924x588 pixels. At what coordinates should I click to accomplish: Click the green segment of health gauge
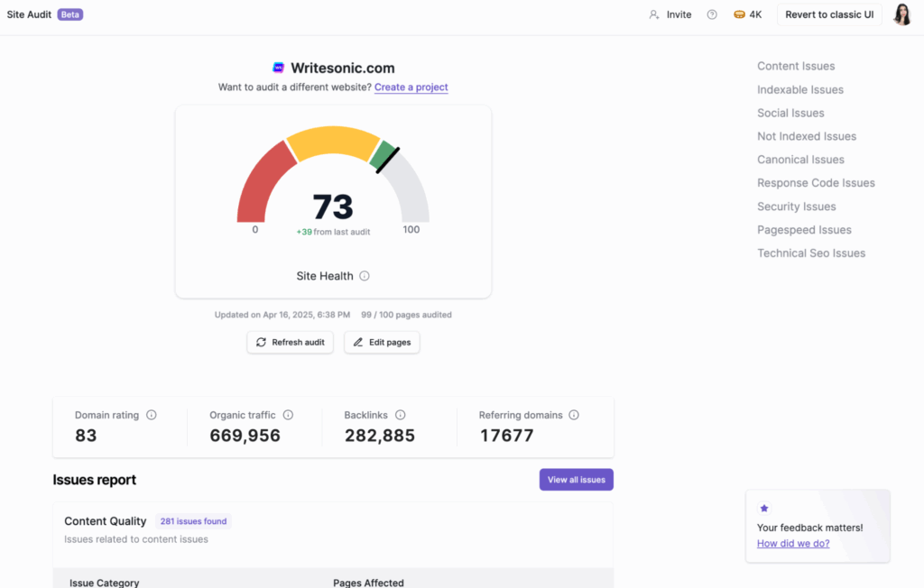382,155
